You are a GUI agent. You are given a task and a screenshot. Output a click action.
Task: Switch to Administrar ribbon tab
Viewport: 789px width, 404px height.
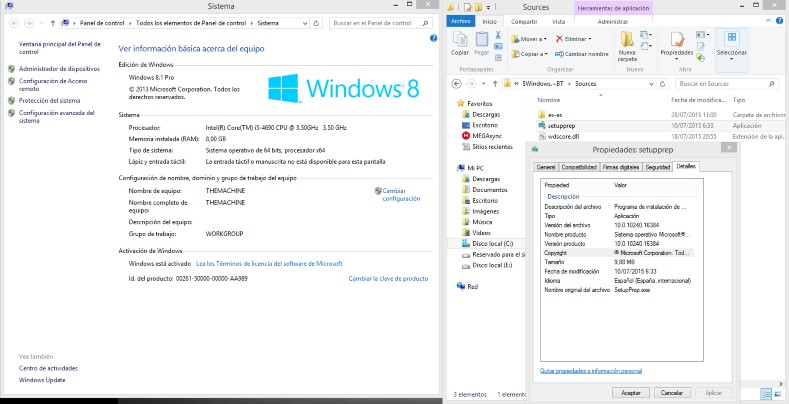[x=613, y=22]
